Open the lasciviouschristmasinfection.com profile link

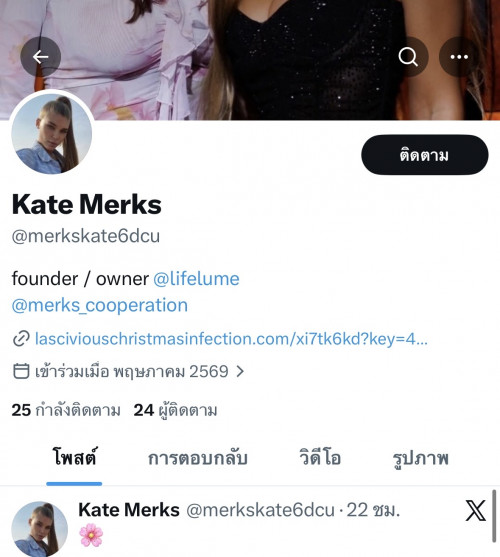tap(231, 339)
